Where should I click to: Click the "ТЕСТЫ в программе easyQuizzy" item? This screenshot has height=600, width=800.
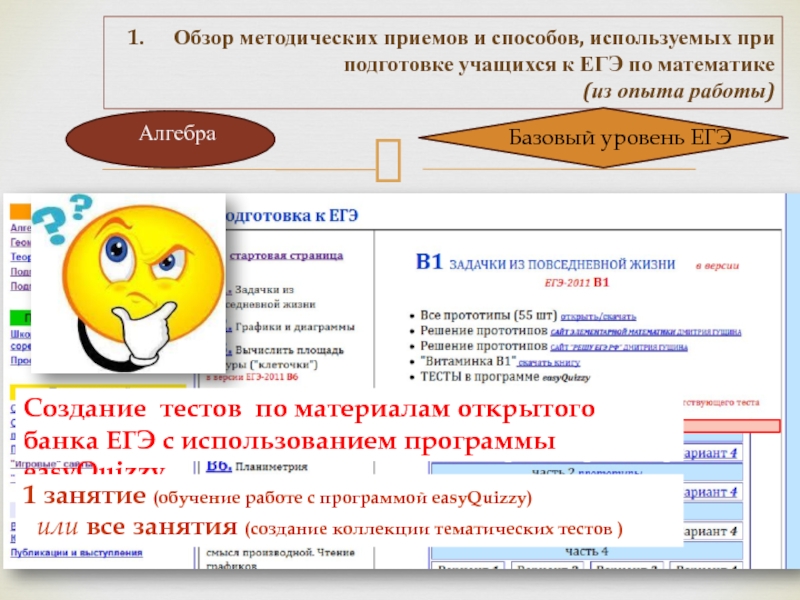(x=505, y=377)
